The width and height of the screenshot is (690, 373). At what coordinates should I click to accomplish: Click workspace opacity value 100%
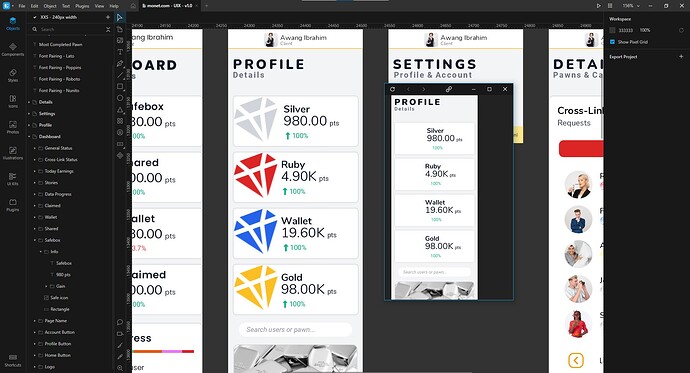click(645, 30)
